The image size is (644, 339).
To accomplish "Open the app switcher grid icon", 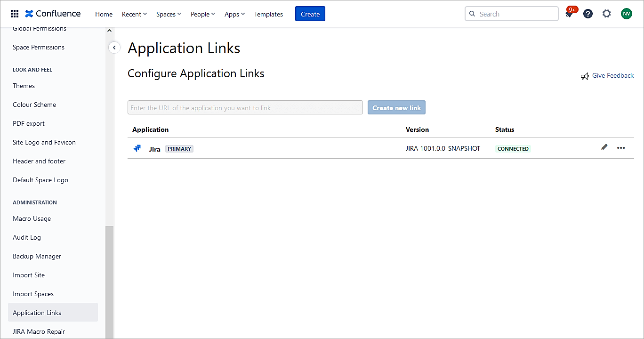I will point(15,14).
